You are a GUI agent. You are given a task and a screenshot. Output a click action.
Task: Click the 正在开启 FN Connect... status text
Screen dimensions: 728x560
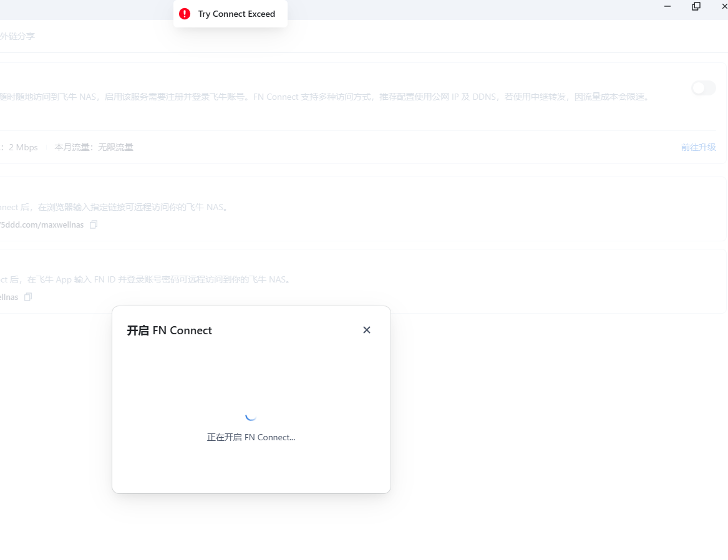click(x=251, y=437)
